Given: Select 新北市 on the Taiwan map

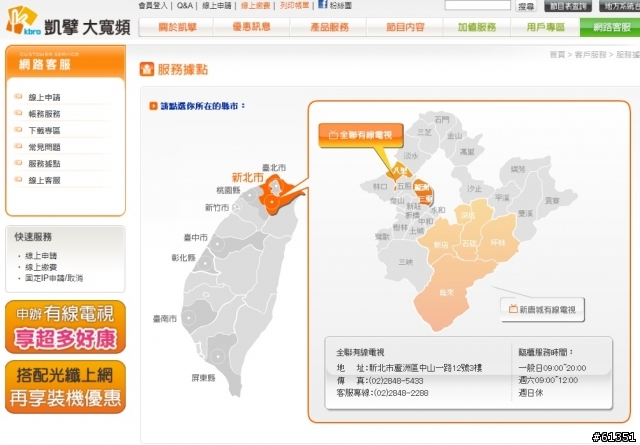Looking at the screenshot, I should (247, 178).
